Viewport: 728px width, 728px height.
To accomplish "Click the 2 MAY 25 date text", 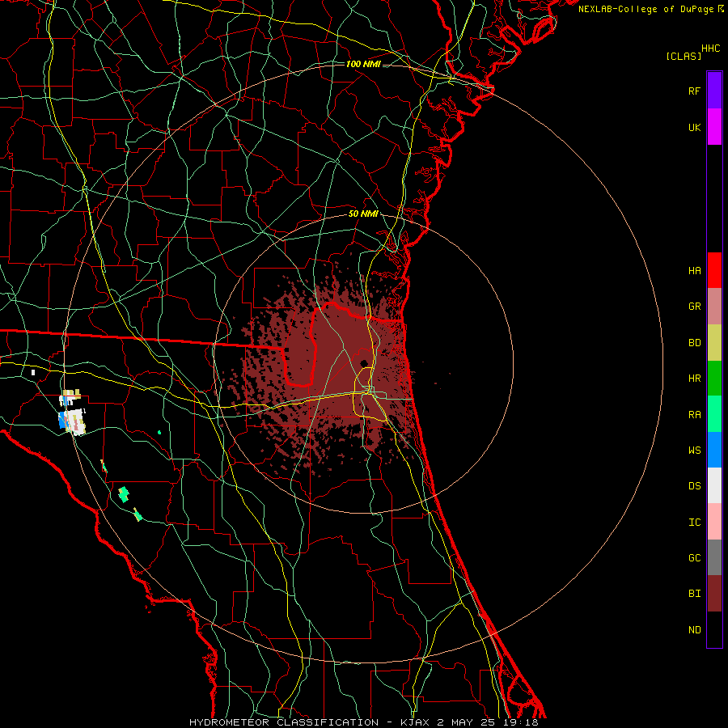I will click(468, 722).
